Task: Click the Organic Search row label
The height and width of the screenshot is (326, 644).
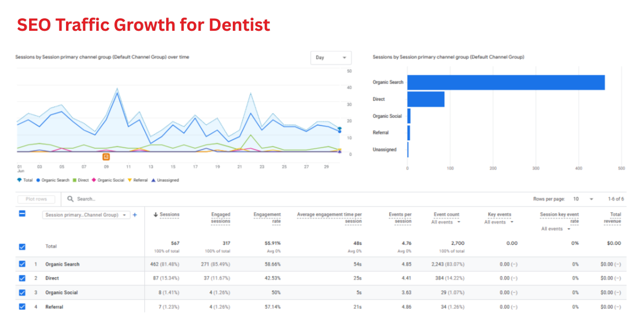Action: click(x=62, y=264)
